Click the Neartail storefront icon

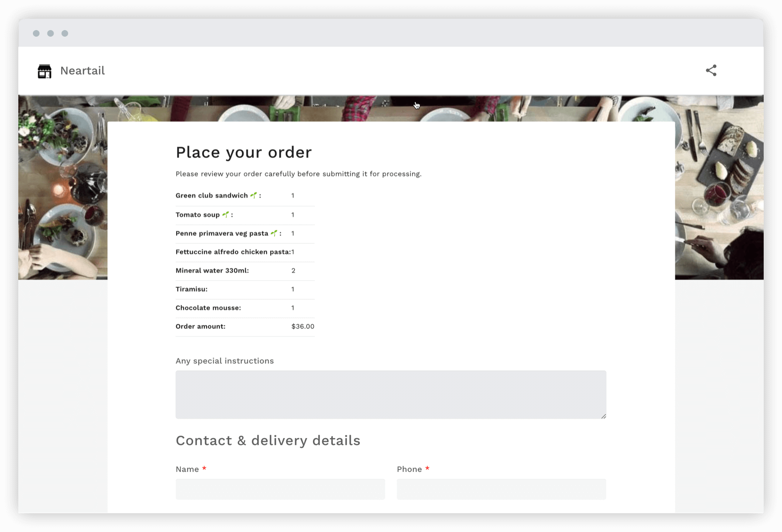(x=45, y=70)
